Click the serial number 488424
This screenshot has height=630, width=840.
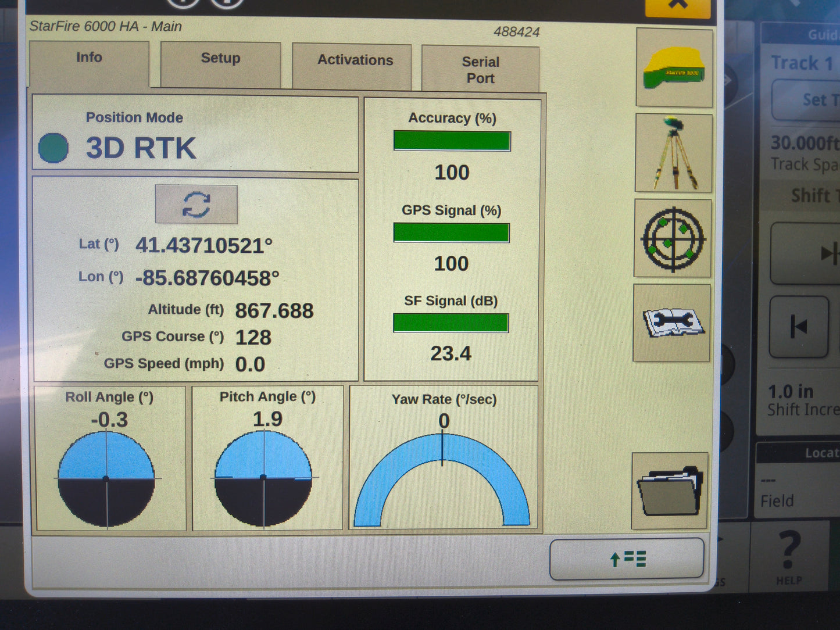click(x=517, y=32)
